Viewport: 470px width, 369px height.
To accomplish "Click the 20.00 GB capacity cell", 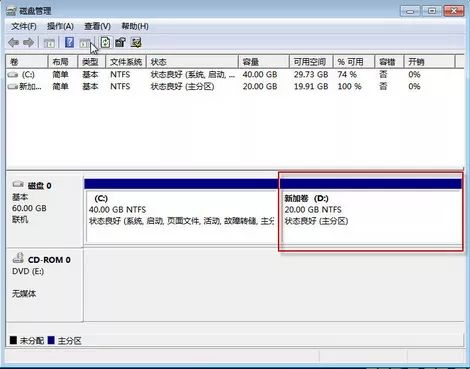I will 260,87.
